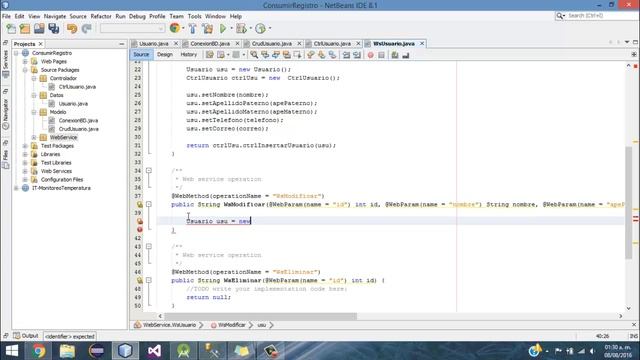Click Find Previous Occurrence editor icon
The image size is (640, 360).
point(265,55)
